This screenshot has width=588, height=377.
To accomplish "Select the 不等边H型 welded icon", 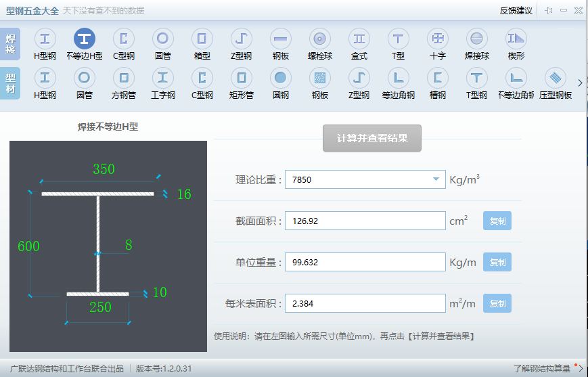I will 84,39.
